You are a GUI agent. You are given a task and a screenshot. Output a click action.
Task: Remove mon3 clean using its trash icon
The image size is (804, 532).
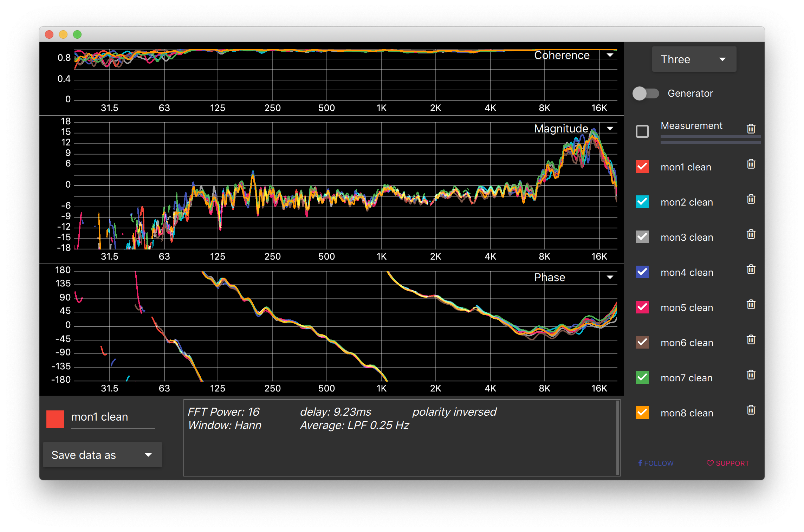pos(751,234)
